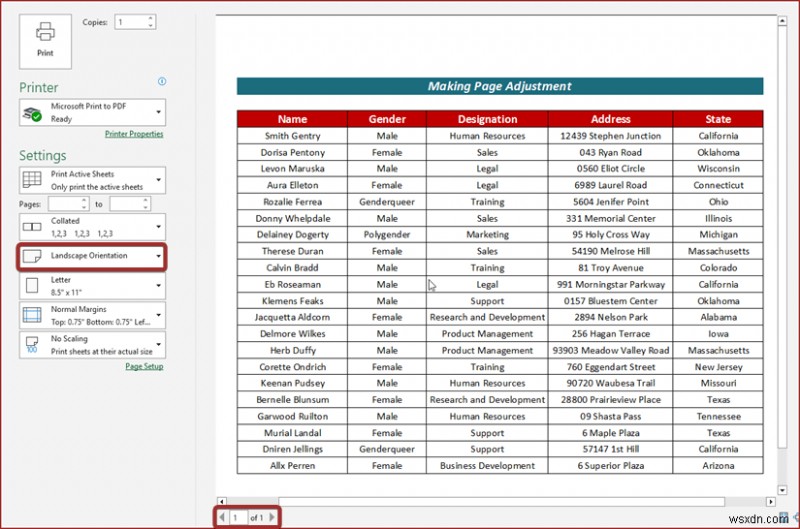Open the No Scaling dropdown

click(92, 345)
